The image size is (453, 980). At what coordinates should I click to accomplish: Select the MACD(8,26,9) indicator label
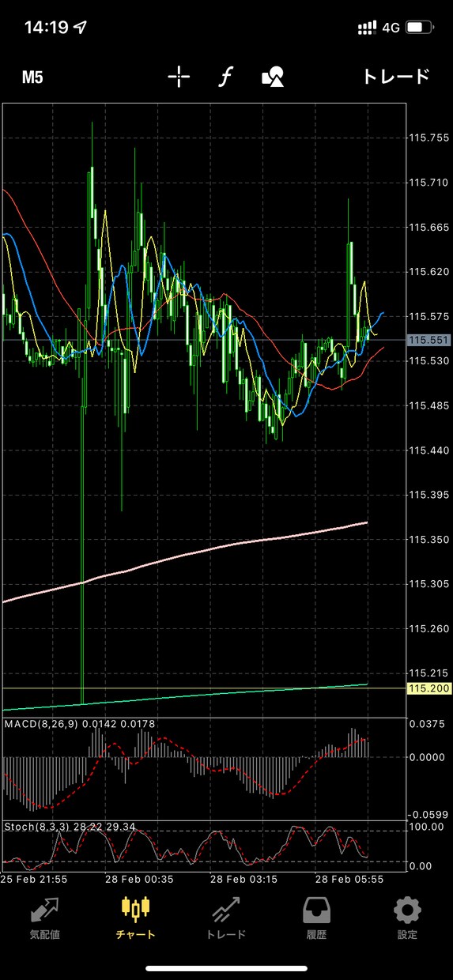[x=42, y=724]
